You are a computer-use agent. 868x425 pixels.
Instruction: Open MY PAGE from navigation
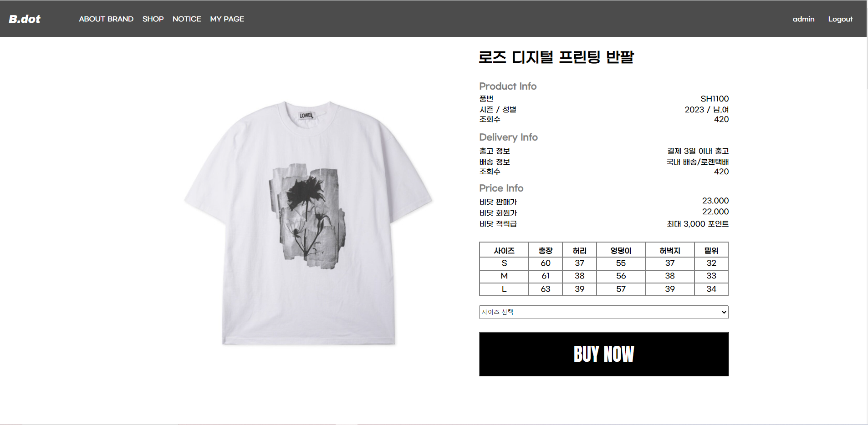227,19
